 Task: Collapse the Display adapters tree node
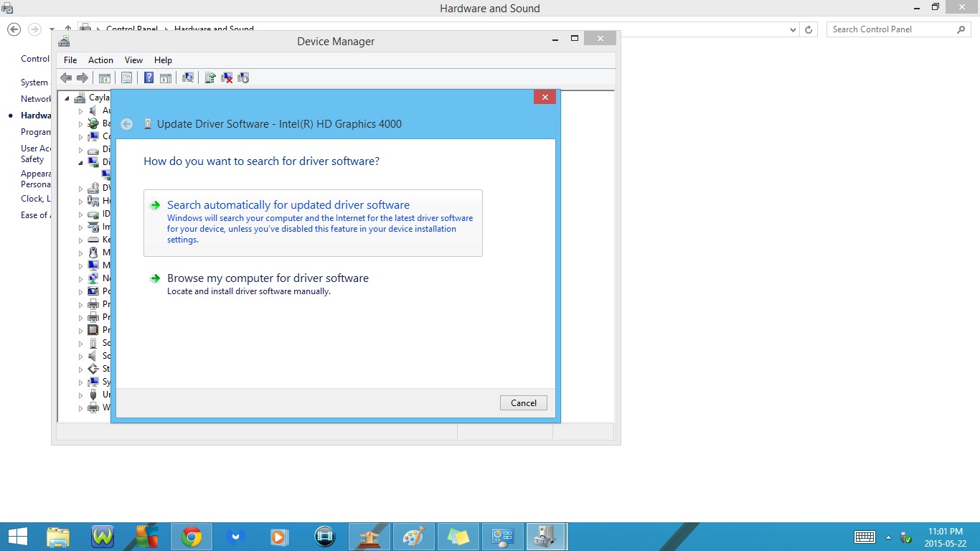pos(81,163)
